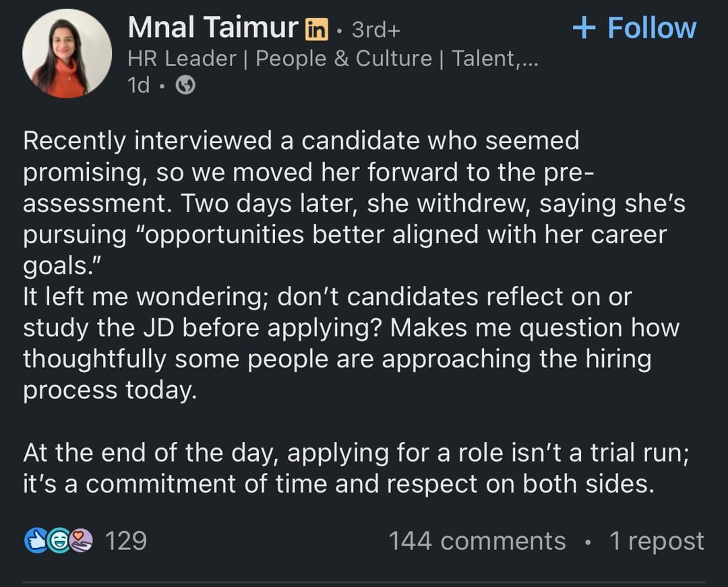Expand the truncated headline ellipsis after 'Talent,'
The width and height of the screenshot is (728, 587).
point(528,59)
